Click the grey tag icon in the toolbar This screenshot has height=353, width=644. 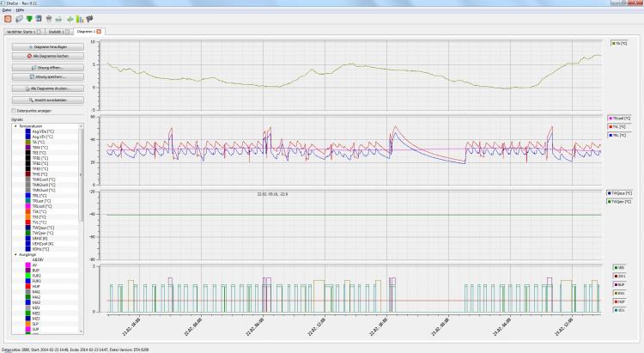19,19
